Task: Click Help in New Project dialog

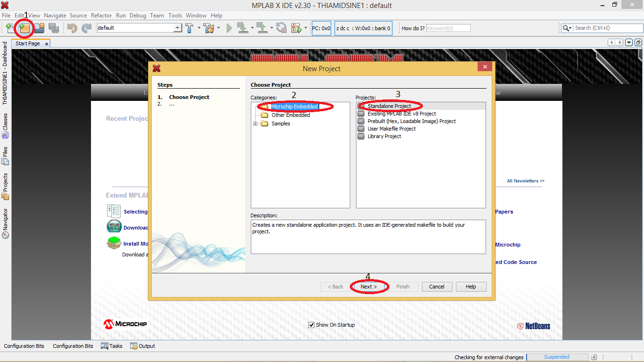Action: [471, 287]
